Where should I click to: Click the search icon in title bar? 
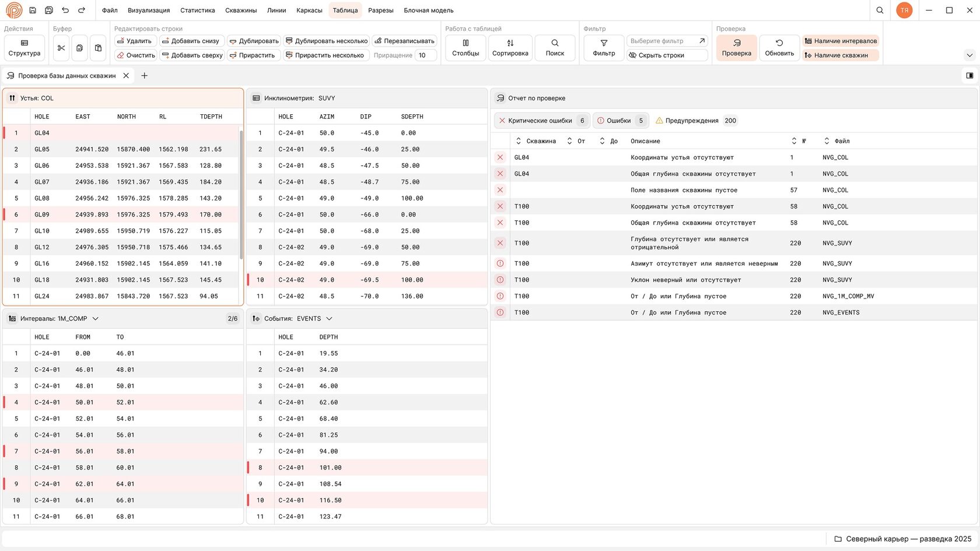click(880, 10)
